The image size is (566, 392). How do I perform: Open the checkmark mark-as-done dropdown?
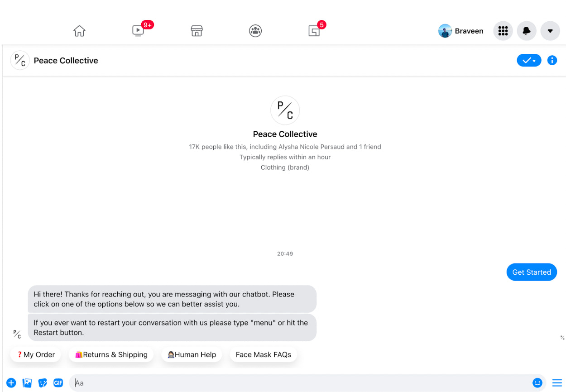(x=528, y=60)
